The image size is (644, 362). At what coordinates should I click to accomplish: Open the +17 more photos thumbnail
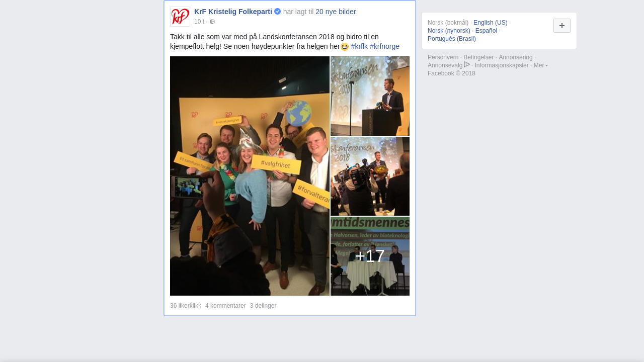pos(370,256)
